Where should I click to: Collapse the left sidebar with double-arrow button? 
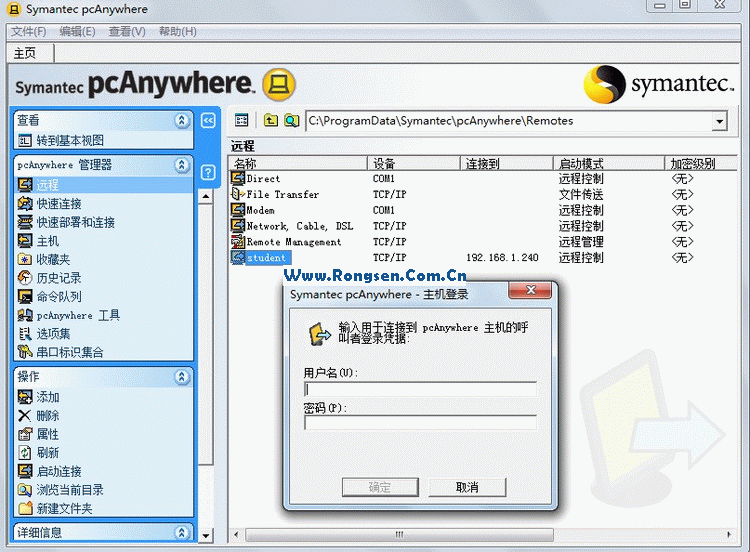pos(208,120)
